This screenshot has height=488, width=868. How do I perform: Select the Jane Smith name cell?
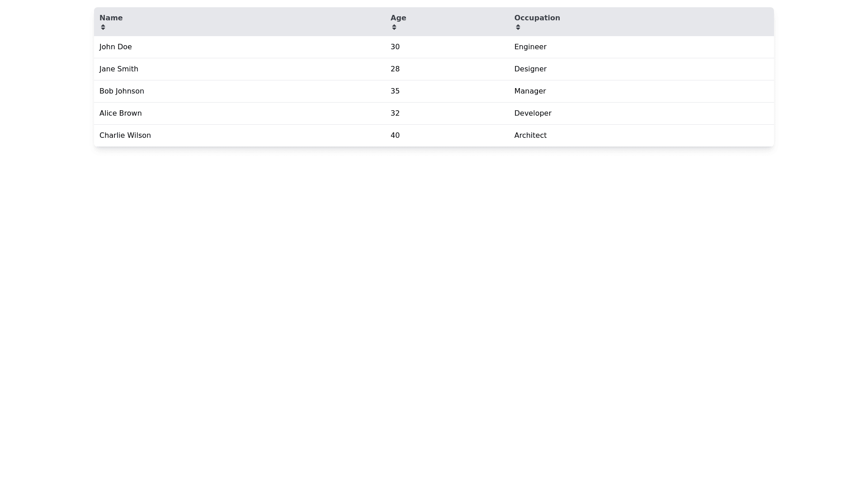pos(119,69)
